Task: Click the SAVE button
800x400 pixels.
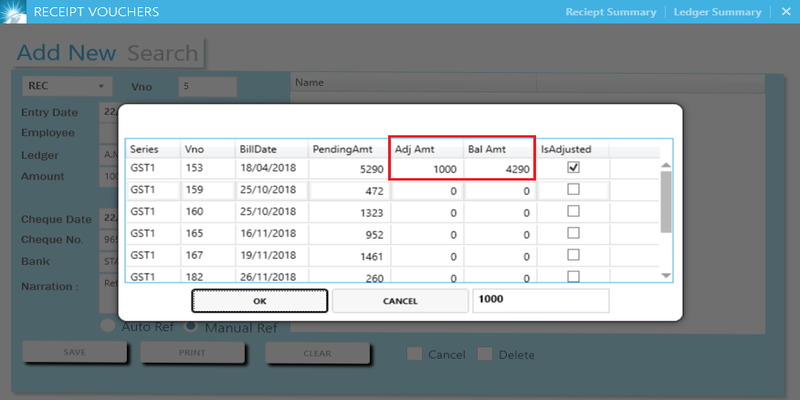Action: point(74,352)
